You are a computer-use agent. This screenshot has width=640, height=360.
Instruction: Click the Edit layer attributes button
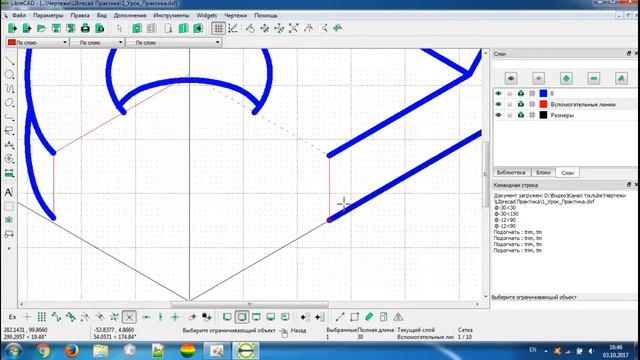(622, 78)
